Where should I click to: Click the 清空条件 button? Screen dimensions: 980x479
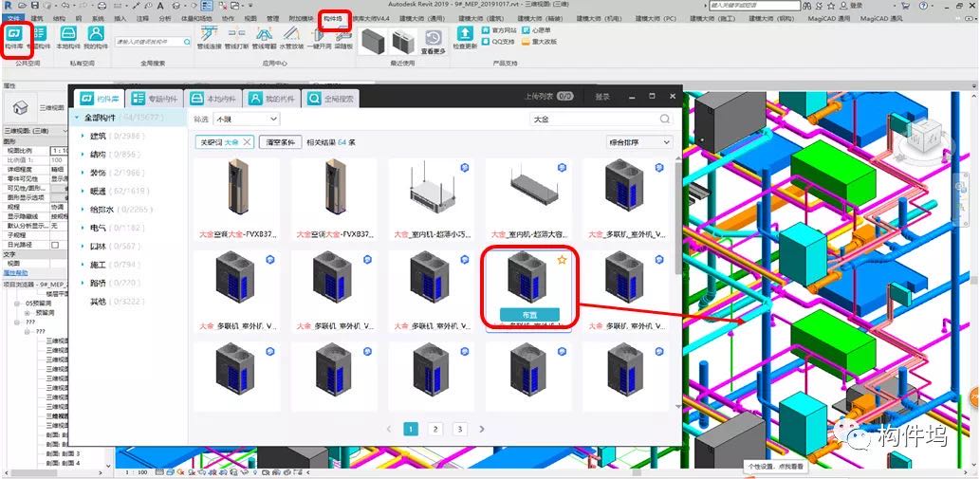pos(281,142)
